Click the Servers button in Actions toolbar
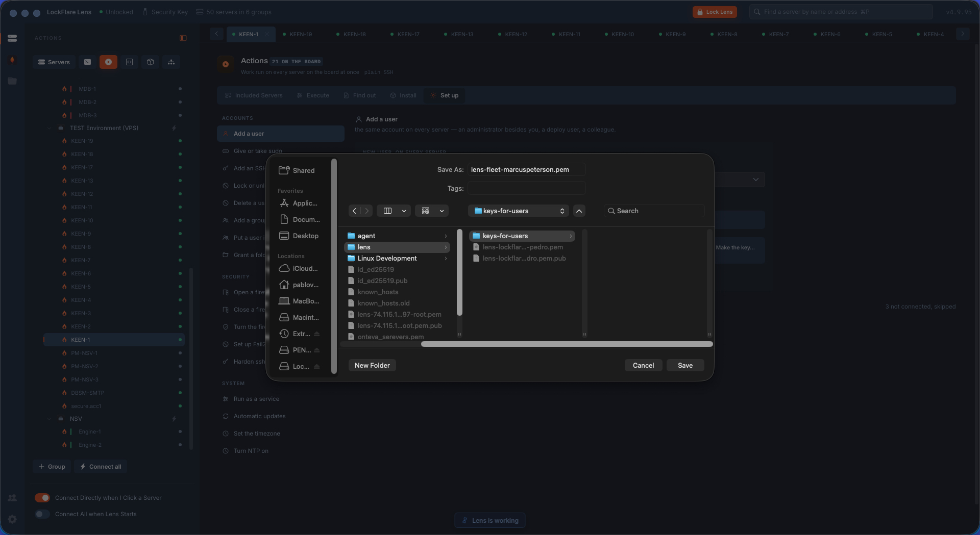The height and width of the screenshot is (535, 980). click(x=54, y=62)
